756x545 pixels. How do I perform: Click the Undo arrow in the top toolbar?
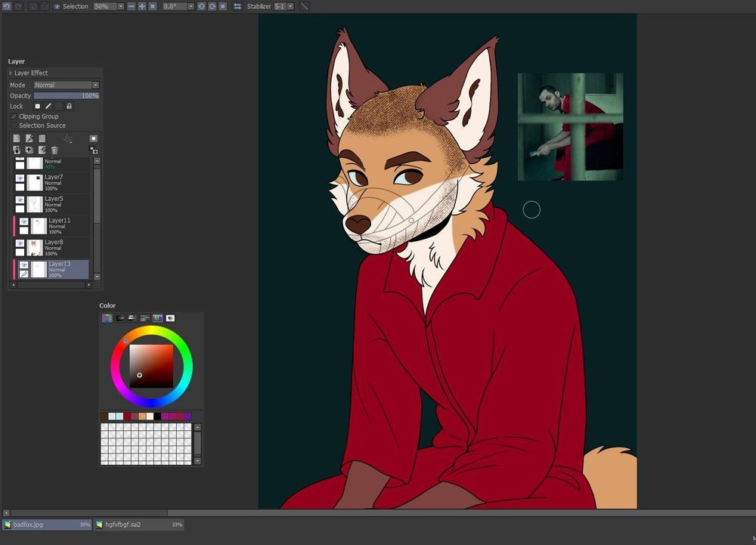(8, 6)
